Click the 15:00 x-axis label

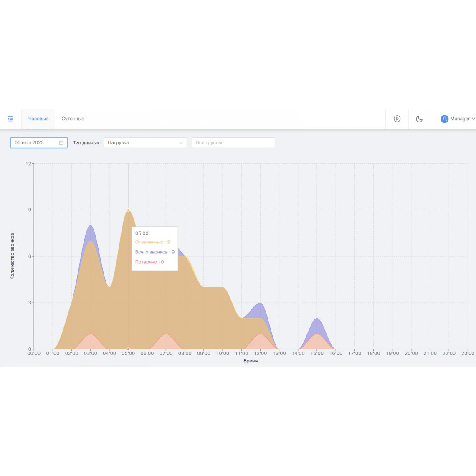[317, 353]
